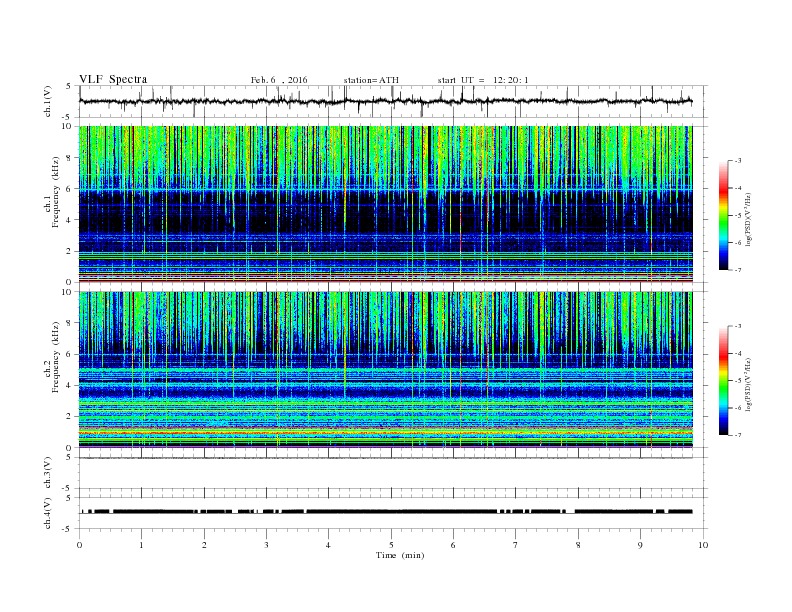Viewport: 792px width, 612px height.
Task: Click the ch.1 color scale bar
Action: pos(723,216)
